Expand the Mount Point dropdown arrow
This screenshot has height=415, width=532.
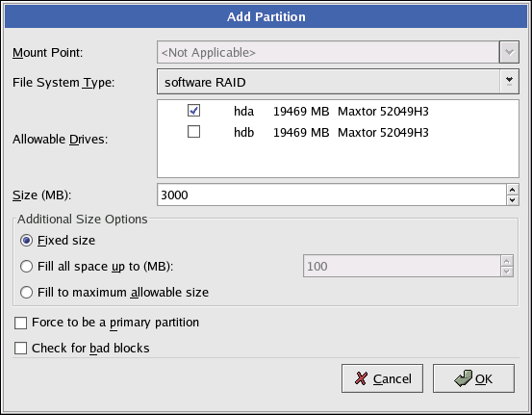click(x=509, y=52)
